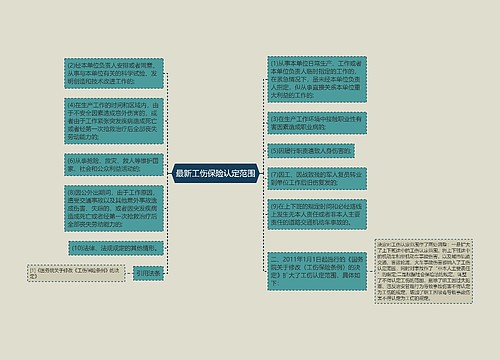Image resolution: width=500 pixels, height=360 pixels.
Task: Select node (8)因公外出期间
Action: (114, 208)
